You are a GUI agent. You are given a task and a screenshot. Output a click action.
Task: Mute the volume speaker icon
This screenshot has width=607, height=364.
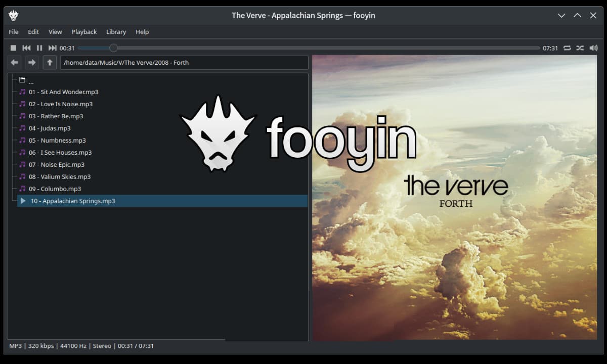(x=593, y=48)
